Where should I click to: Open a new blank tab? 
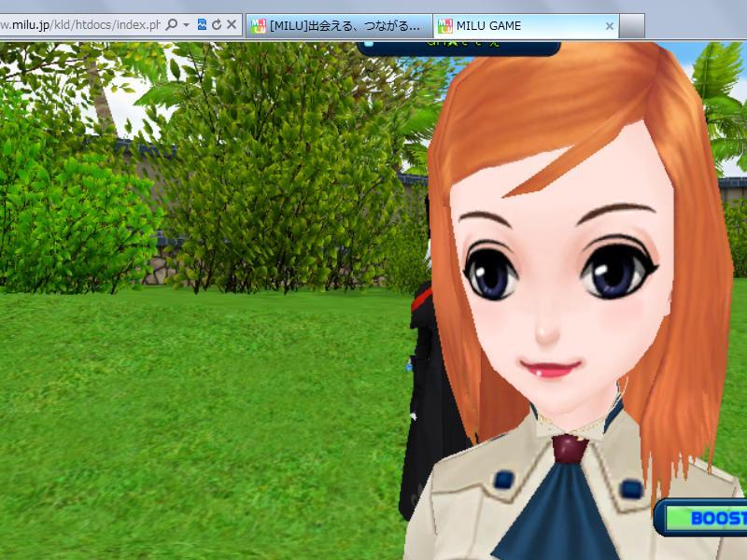click(x=632, y=26)
